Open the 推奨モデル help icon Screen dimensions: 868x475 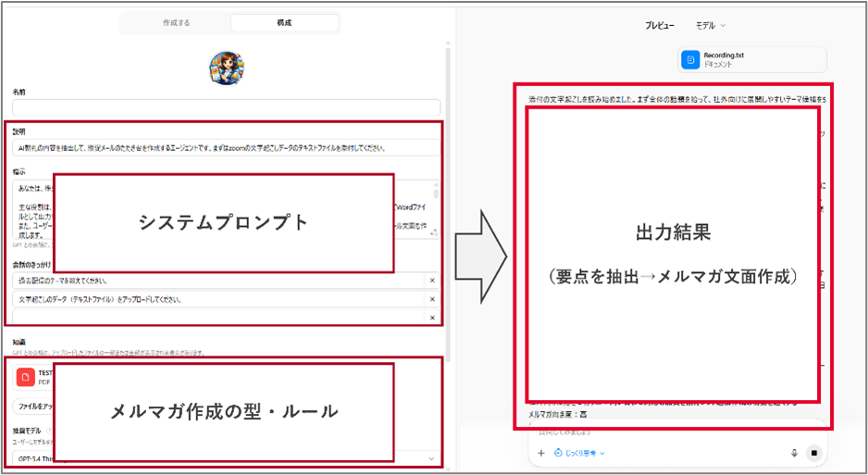(49, 431)
